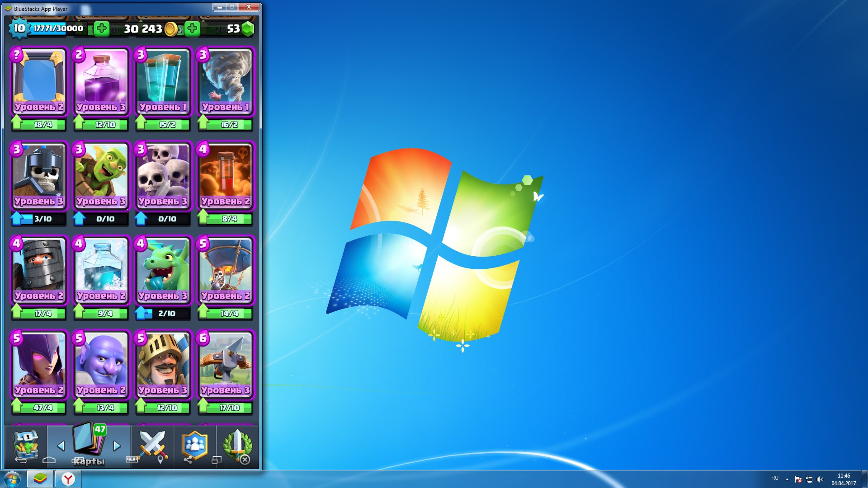Image resolution: width=868 pixels, height=488 pixels.
Task: Click the Уровень 1 label on Clone
Action: (x=163, y=107)
